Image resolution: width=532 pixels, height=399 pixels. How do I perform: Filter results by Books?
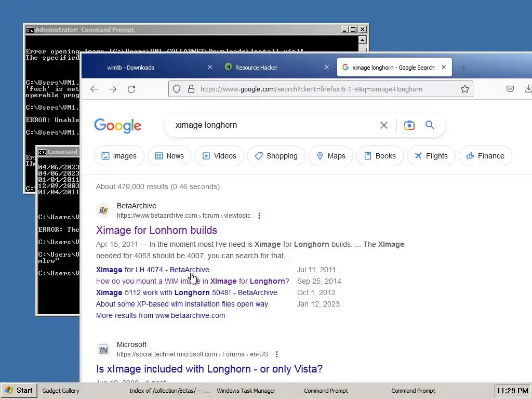(x=380, y=156)
